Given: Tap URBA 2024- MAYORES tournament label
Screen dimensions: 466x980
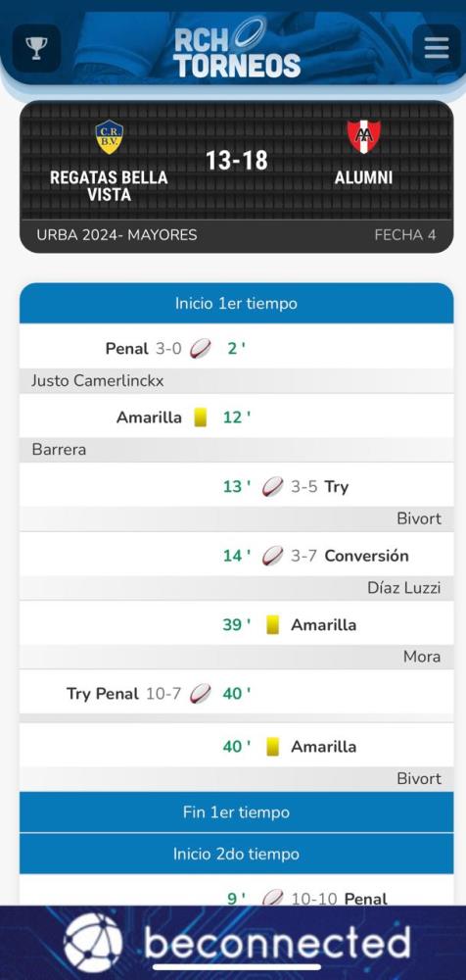Looking at the screenshot, I should pyautogui.click(x=116, y=235).
